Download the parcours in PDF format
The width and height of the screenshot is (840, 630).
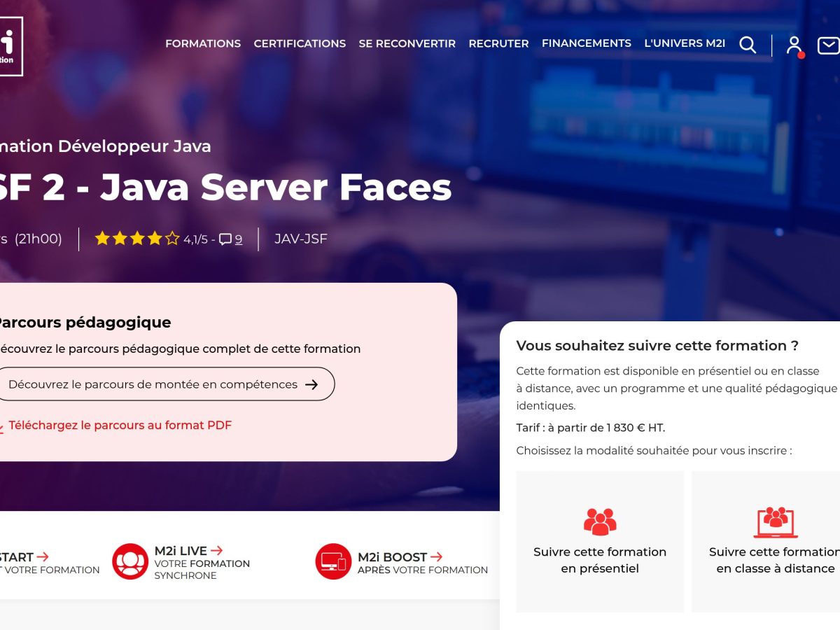click(120, 425)
